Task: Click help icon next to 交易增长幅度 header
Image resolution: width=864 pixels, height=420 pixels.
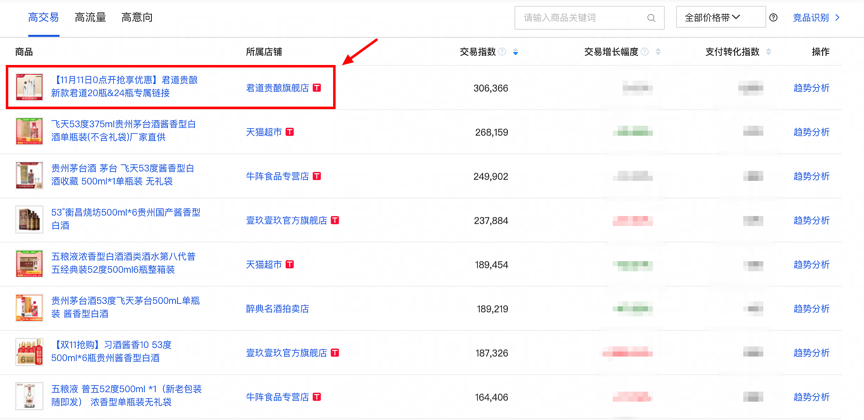Action: point(645,52)
